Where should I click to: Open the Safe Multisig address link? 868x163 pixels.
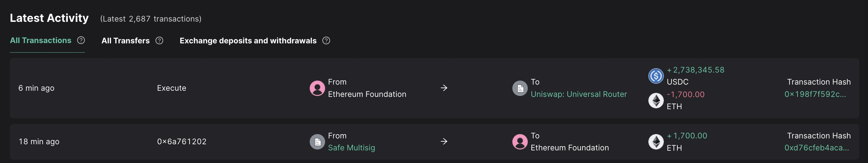click(351, 148)
